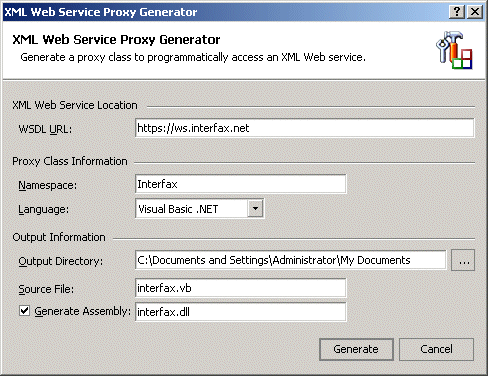Image resolution: width=488 pixels, height=376 pixels.
Task: Click the Generate button
Action: [356, 349]
